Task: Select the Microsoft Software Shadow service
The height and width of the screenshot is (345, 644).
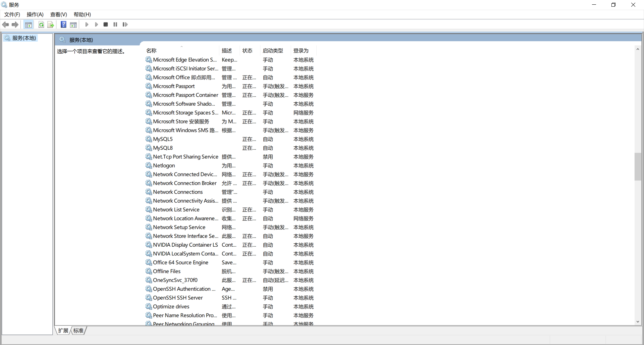Action: 184,104
